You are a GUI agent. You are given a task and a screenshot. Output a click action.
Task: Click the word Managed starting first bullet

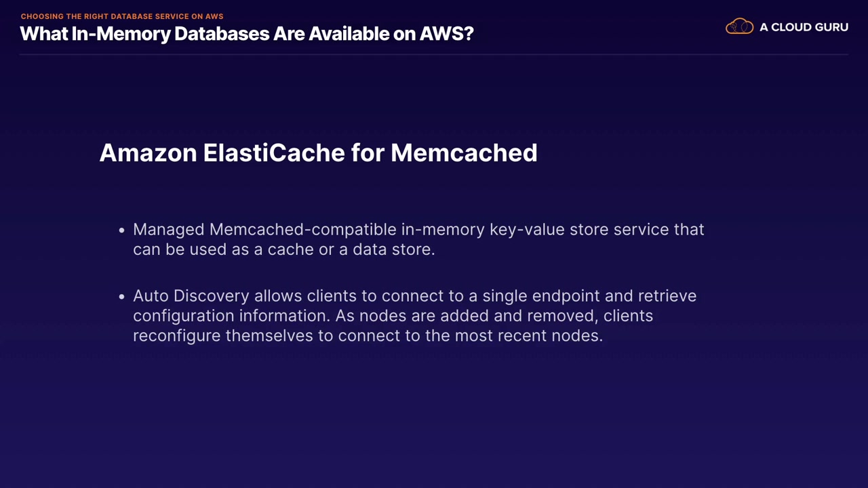[169, 230]
